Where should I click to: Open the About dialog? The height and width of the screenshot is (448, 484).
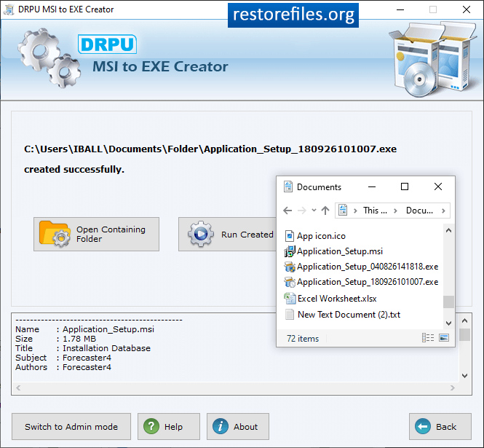click(238, 427)
